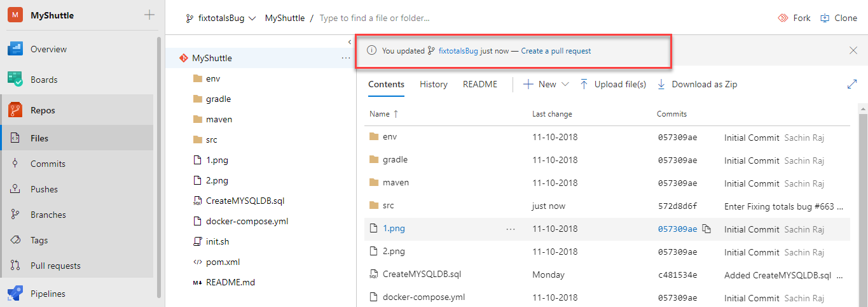This screenshot has width=868, height=307.
Task: Click the Commits column header
Action: point(672,114)
